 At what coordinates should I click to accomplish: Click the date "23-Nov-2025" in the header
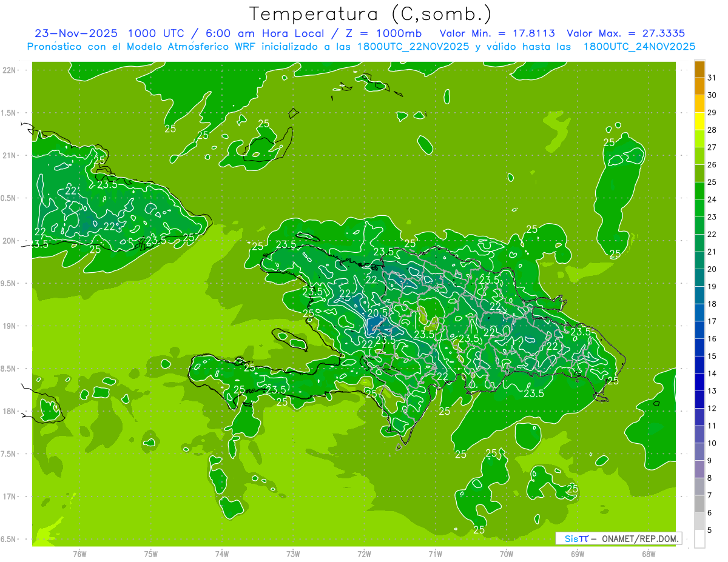click(76, 33)
